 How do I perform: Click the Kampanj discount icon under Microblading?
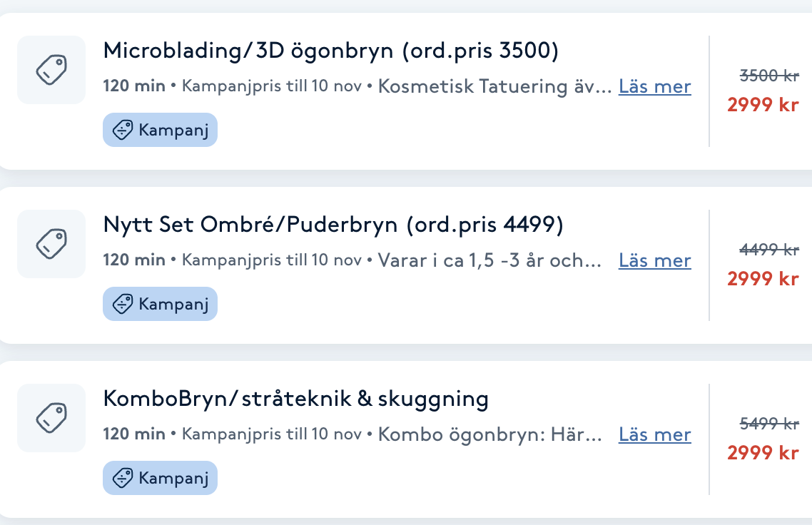[x=123, y=131]
